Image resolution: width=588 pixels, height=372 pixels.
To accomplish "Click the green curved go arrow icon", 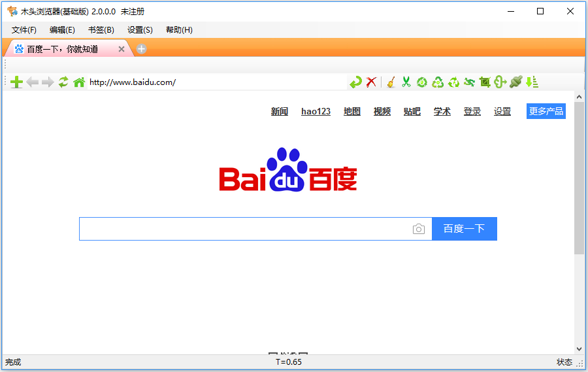I will [x=355, y=82].
